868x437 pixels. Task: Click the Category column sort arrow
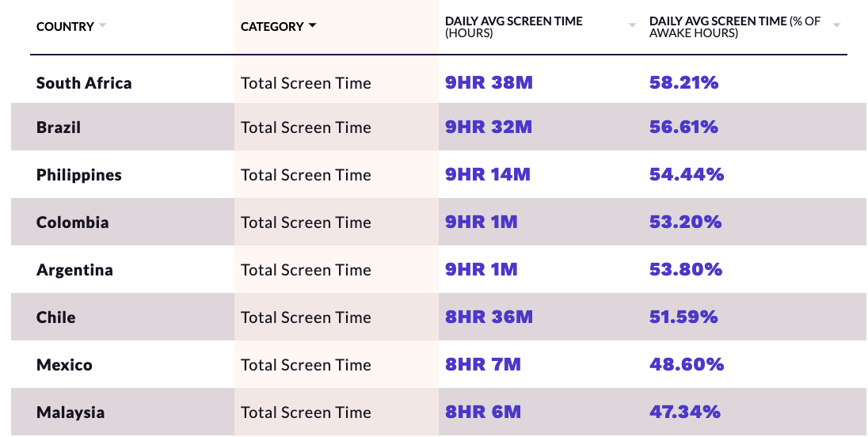click(312, 26)
